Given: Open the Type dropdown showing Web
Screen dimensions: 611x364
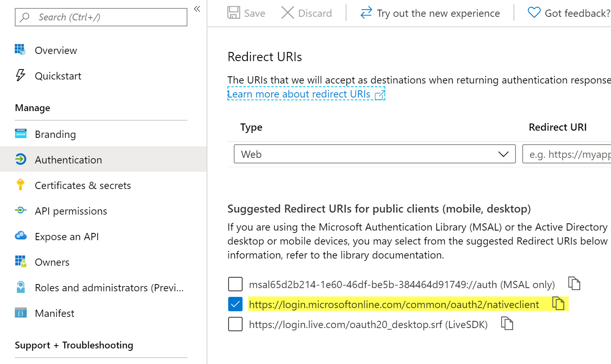Looking at the screenshot, I should [x=374, y=154].
